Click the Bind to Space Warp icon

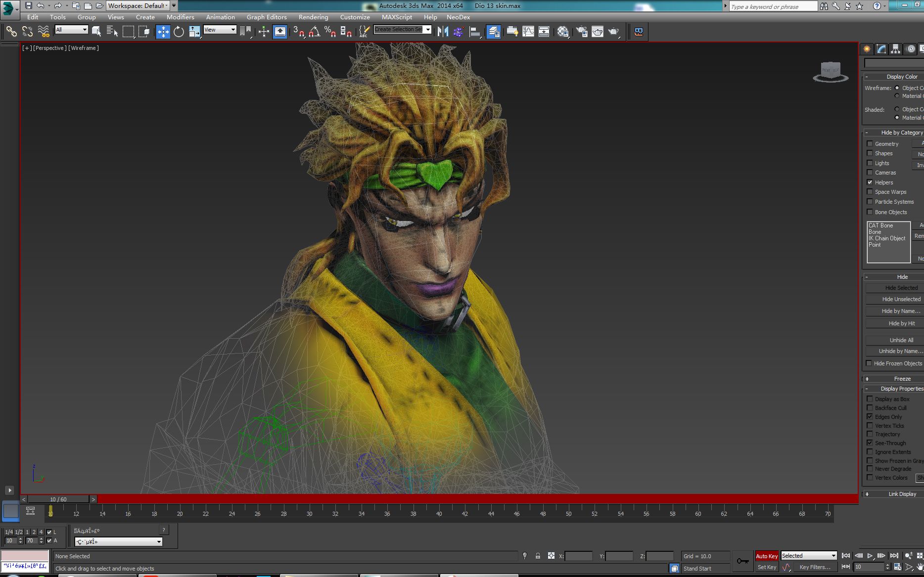(44, 32)
